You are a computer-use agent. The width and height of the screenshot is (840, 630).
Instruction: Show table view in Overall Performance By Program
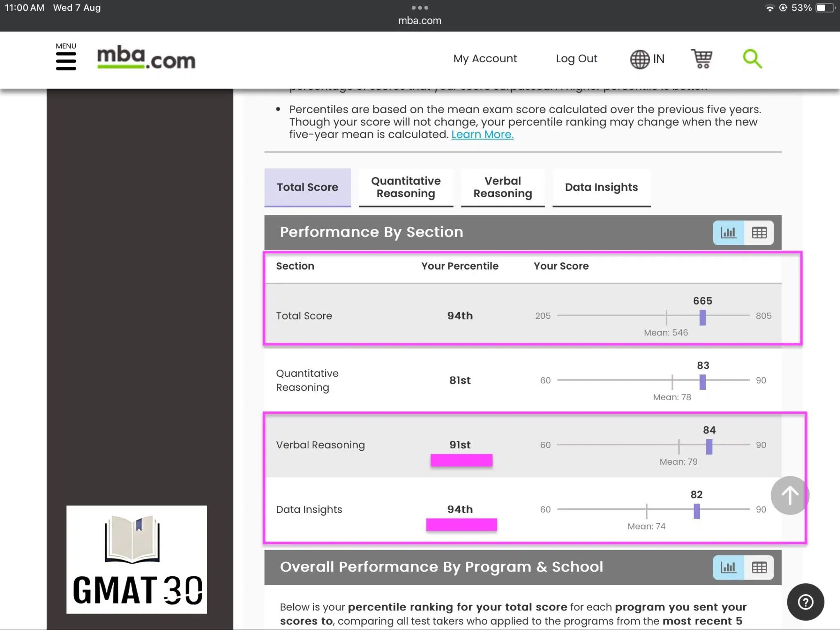tap(759, 568)
